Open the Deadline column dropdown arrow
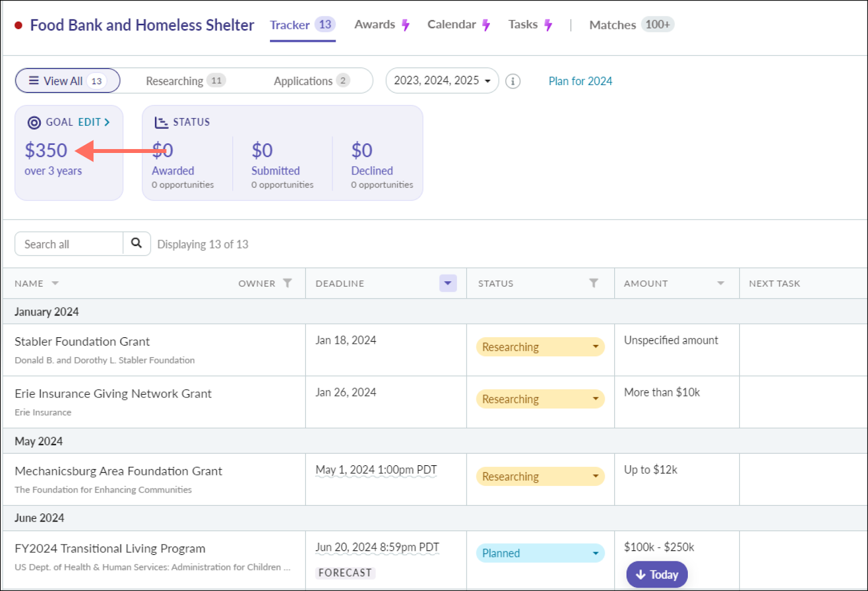Screen dimensions: 868x591 coord(447,282)
